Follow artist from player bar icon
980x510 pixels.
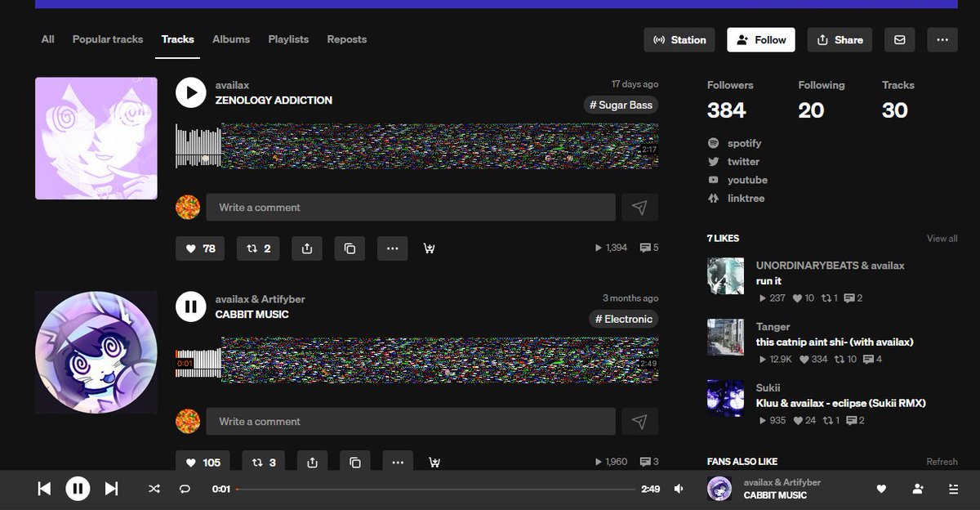[x=918, y=489]
